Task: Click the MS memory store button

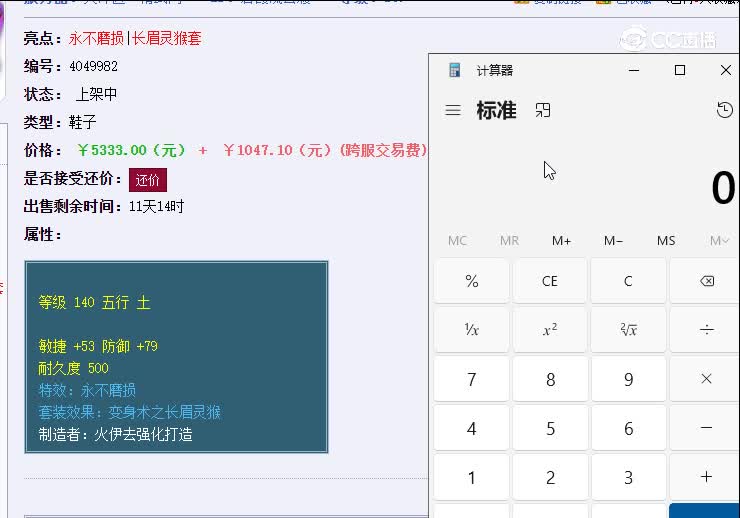Action: pyautogui.click(x=666, y=241)
